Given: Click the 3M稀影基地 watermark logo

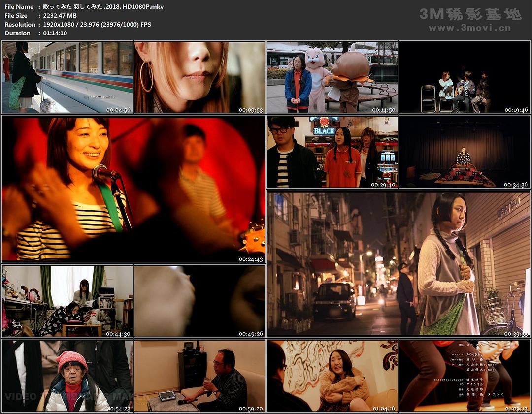Looking at the screenshot, I should click(470, 14).
